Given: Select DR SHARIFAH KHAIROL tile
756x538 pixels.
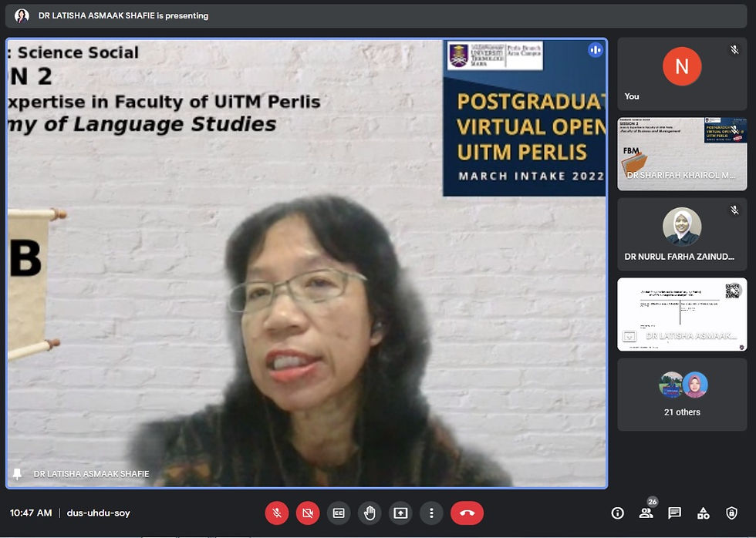Looking at the screenshot, I should (x=682, y=154).
